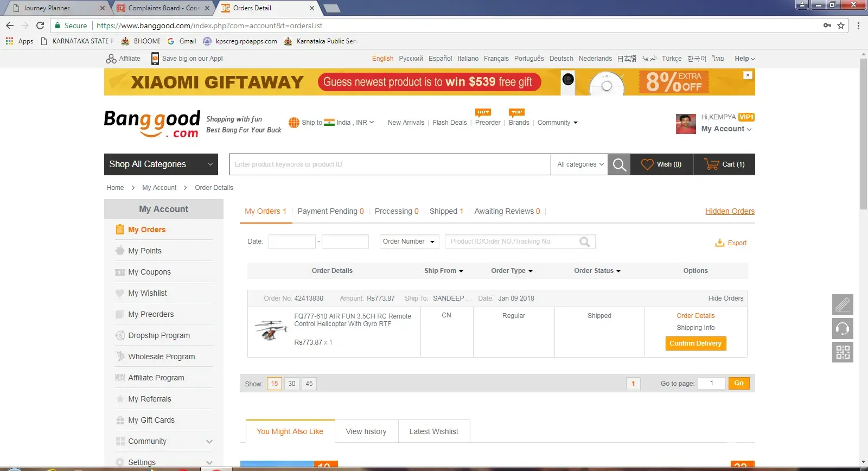The height and width of the screenshot is (471, 868).
Task: Click the Product ID/Order NO. search field
Action: (x=520, y=241)
